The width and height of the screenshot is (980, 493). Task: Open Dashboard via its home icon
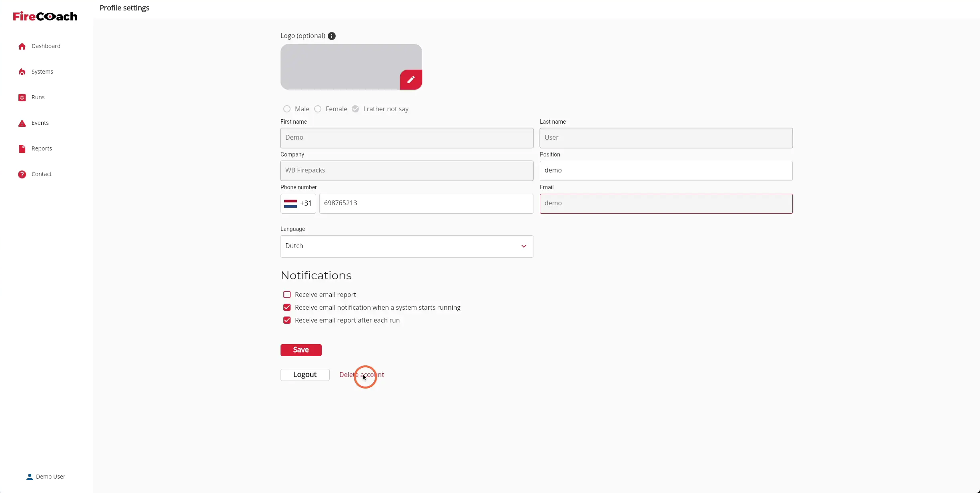(22, 46)
